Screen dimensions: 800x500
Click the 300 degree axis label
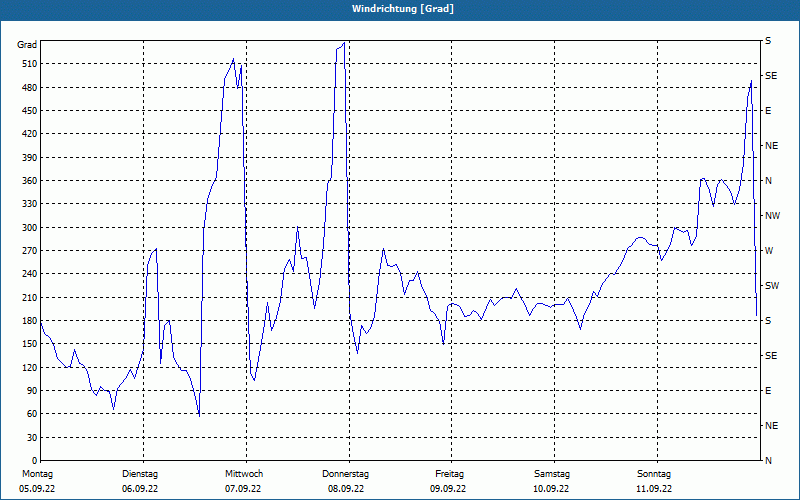(31, 227)
